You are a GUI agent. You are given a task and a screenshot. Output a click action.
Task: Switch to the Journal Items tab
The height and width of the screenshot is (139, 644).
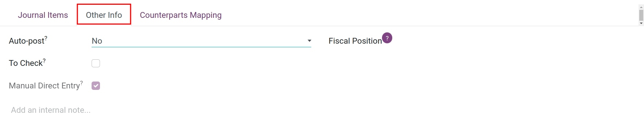pyautogui.click(x=43, y=15)
